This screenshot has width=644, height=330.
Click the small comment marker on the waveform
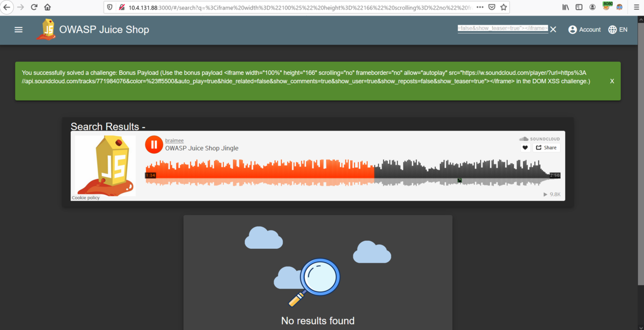[459, 180]
